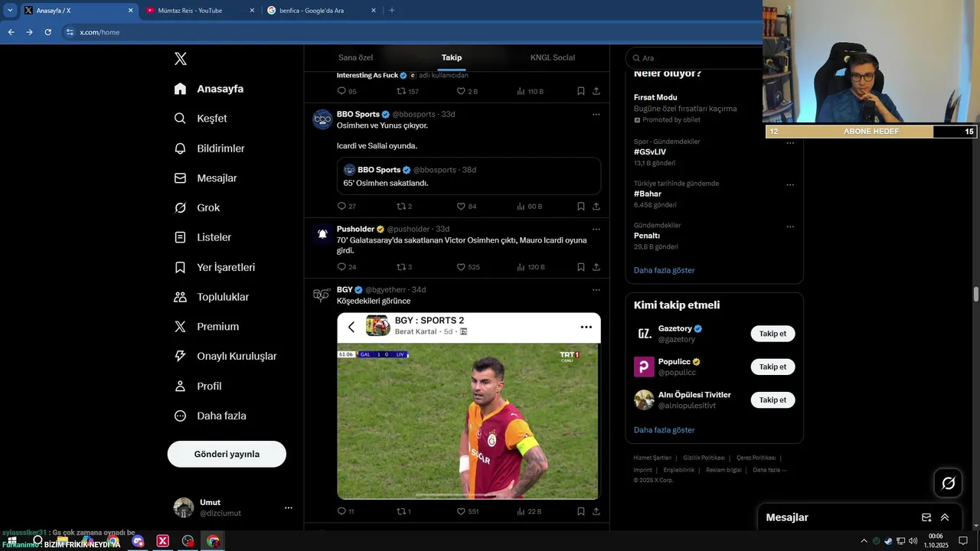
Task: Open Topluluklar in the sidebar
Action: 212,297
